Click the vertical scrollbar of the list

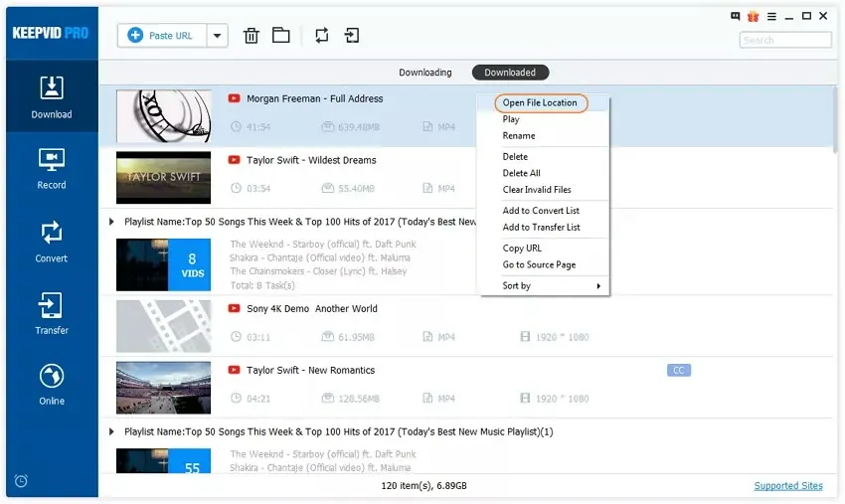click(x=835, y=119)
